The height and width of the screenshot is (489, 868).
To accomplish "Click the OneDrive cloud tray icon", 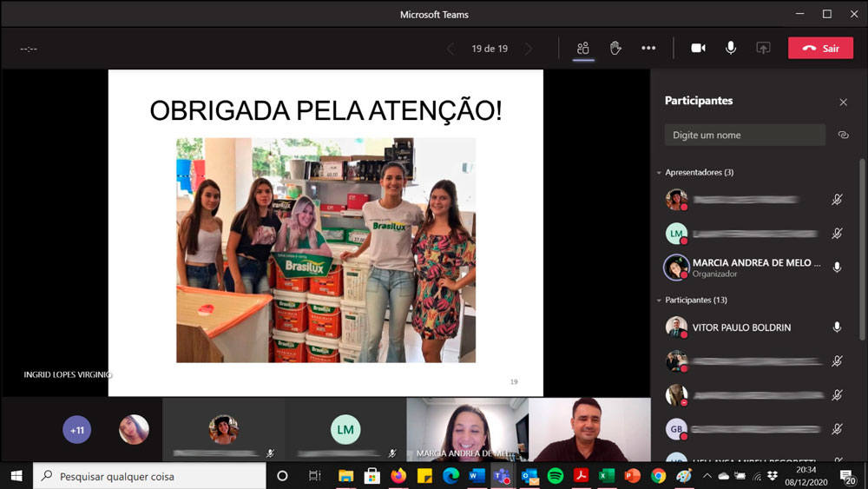I will point(724,476).
